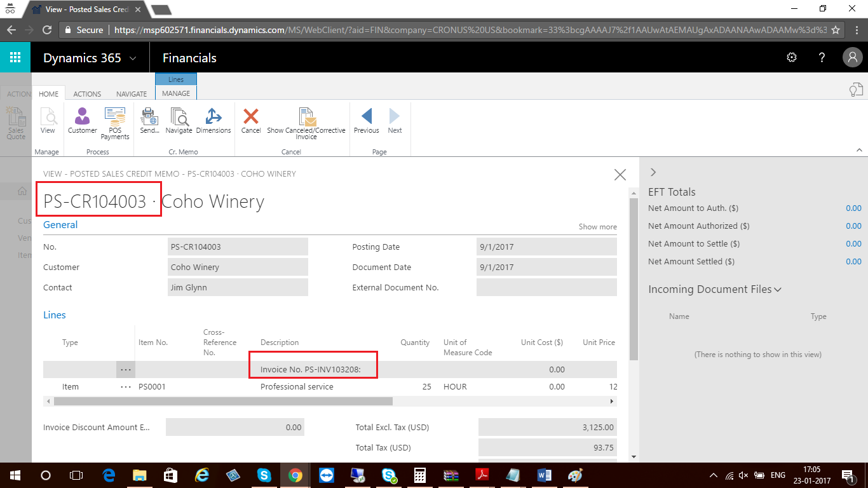
Task: Show hidden tray icons chevron
Action: click(x=714, y=475)
